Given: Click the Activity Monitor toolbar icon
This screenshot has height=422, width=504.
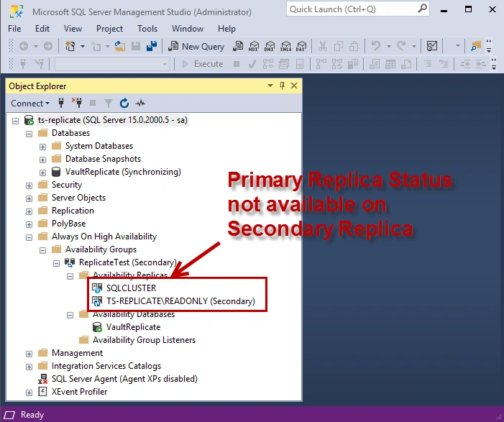Looking at the screenshot, I should tap(432, 46).
